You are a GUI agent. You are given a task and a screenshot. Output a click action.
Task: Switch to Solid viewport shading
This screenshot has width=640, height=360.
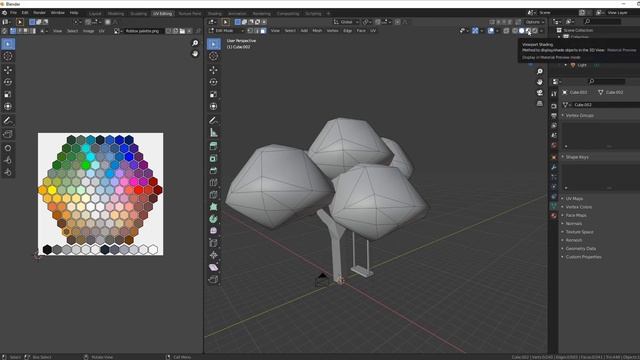[x=522, y=31]
